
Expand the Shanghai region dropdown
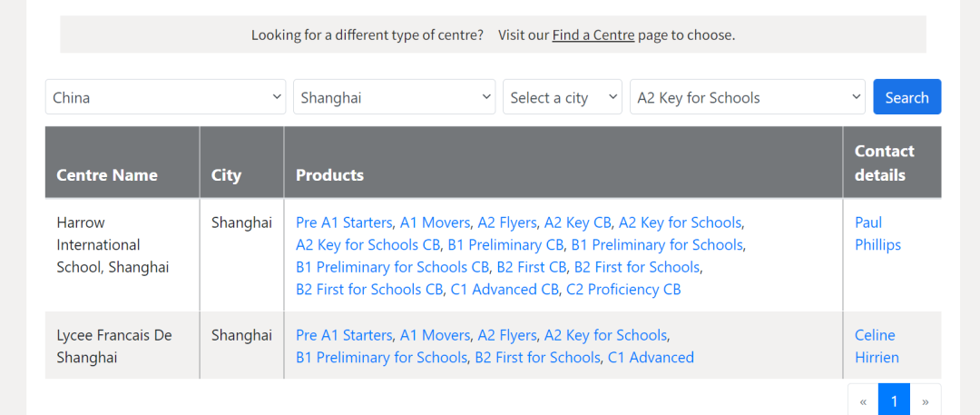395,97
